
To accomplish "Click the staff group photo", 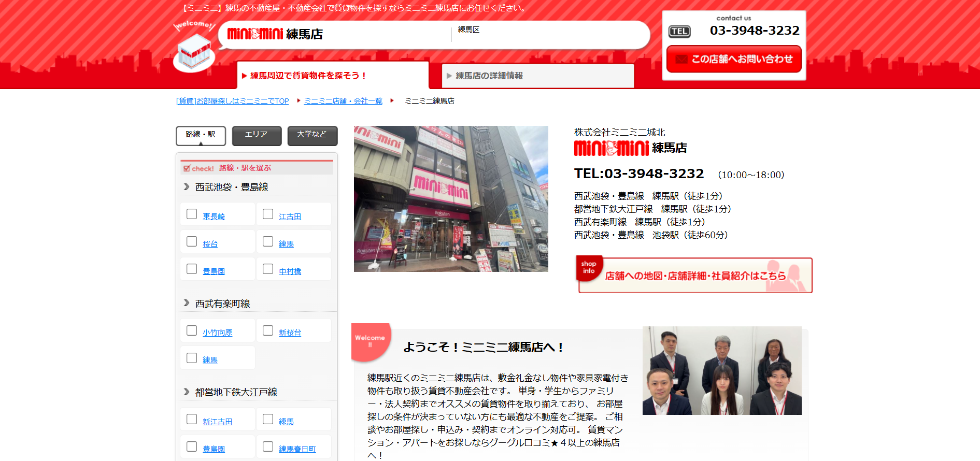I will [x=722, y=370].
